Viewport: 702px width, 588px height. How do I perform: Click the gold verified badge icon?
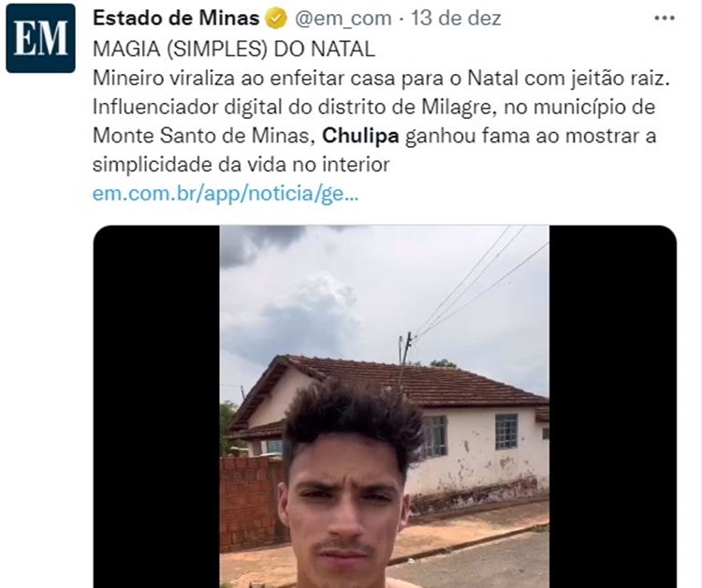coord(277,19)
